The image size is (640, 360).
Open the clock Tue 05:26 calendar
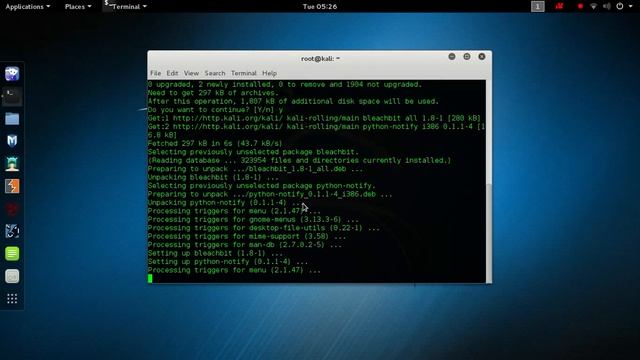click(320, 7)
